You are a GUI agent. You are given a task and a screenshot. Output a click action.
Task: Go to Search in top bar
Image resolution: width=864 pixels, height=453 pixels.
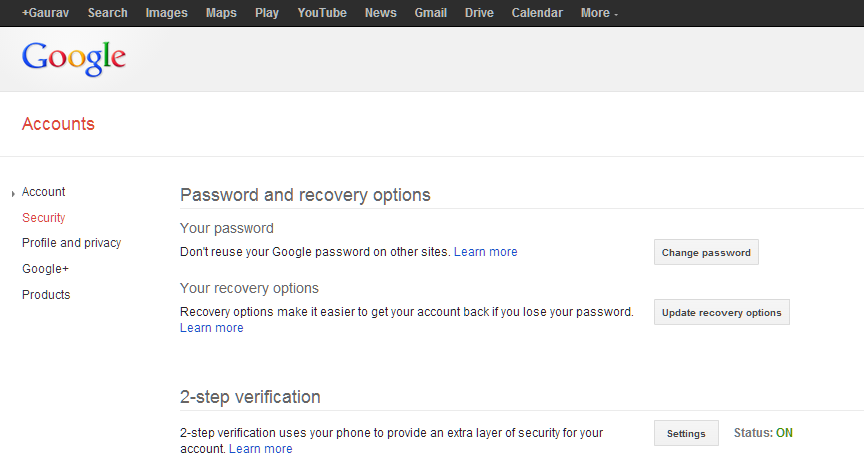pos(107,13)
